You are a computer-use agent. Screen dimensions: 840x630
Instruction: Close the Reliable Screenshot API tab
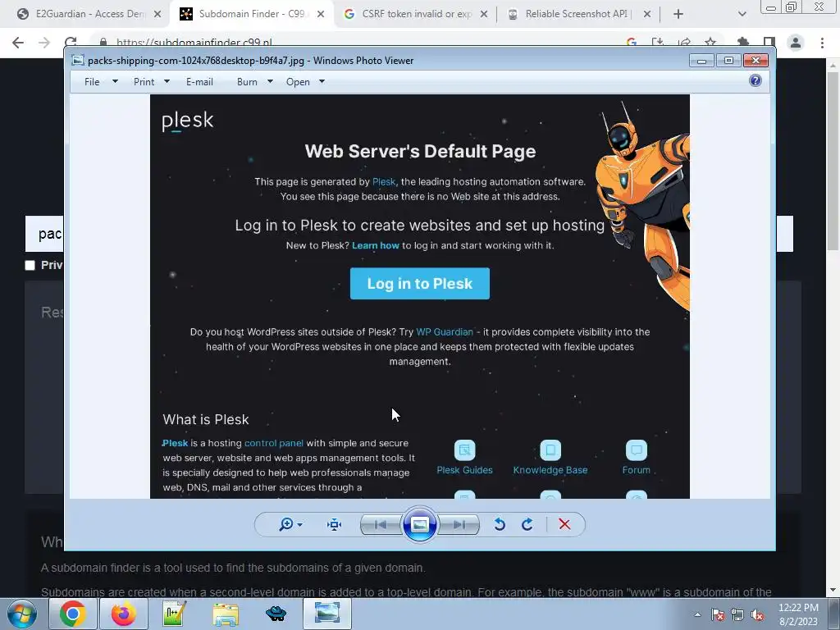(647, 15)
